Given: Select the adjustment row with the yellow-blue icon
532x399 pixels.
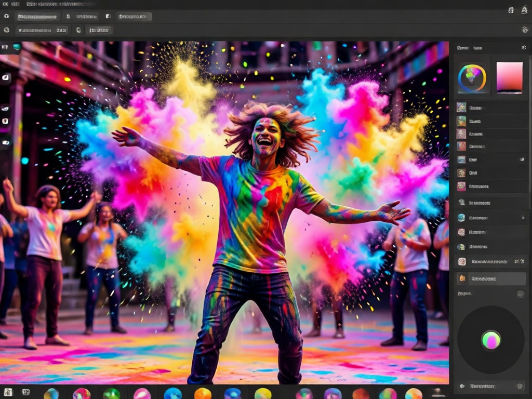Looking at the screenshot, I should coord(490,247).
